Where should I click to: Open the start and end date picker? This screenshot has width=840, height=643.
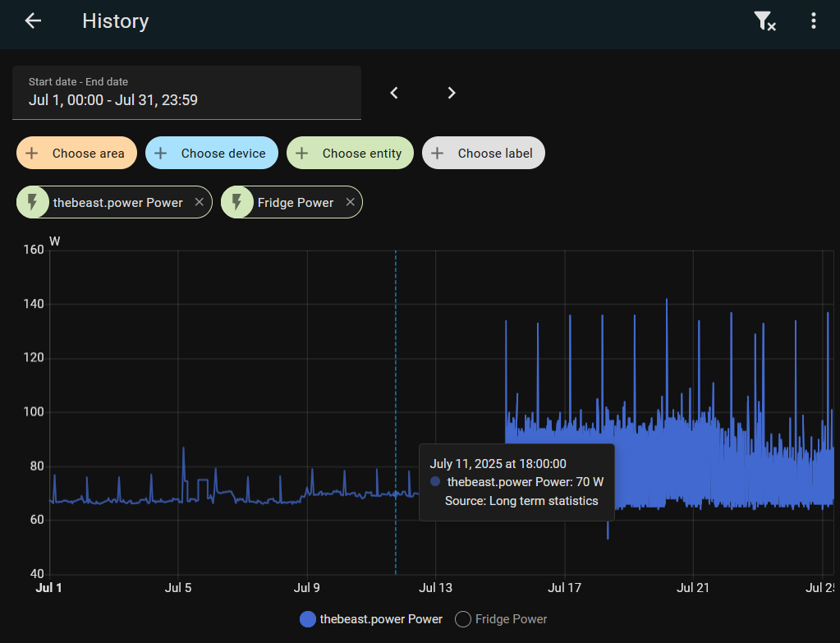coord(186,93)
